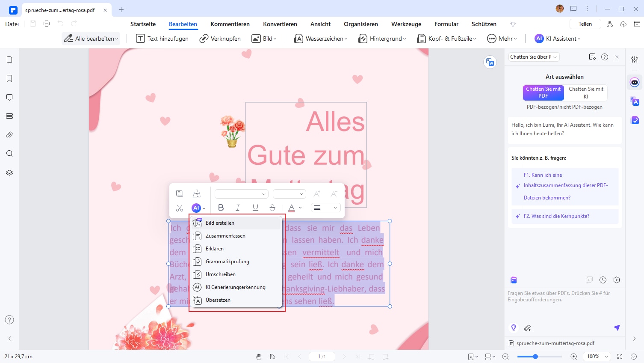Expand the AI tools dropdown in floating toolbar

(x=204, y=208)
